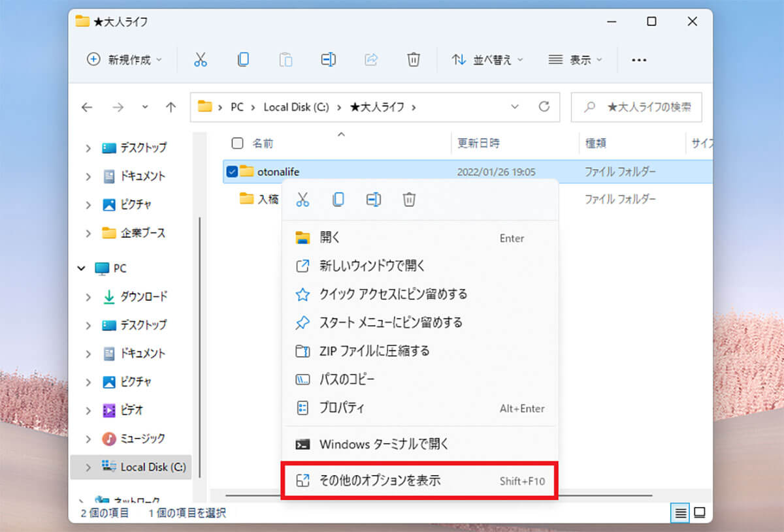The height and width of the screenshot is (532, 784).
Task: Collapse the PC tree node
Action: [82, 268]
